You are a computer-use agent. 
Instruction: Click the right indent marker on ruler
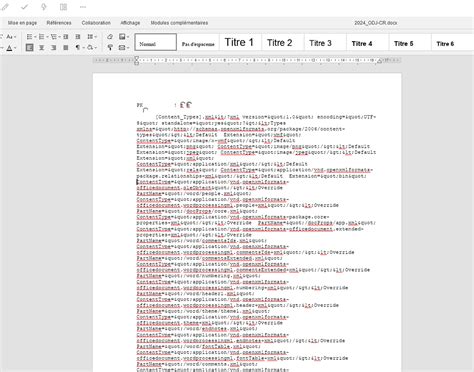379,61
